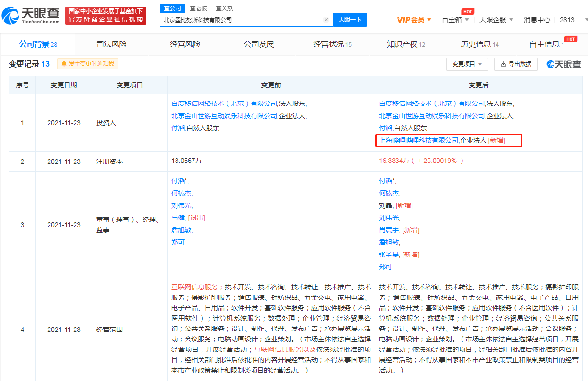
Task: Open 百度移信网络技术 link in 变更前 column
Action: click(x=224, y=103)
